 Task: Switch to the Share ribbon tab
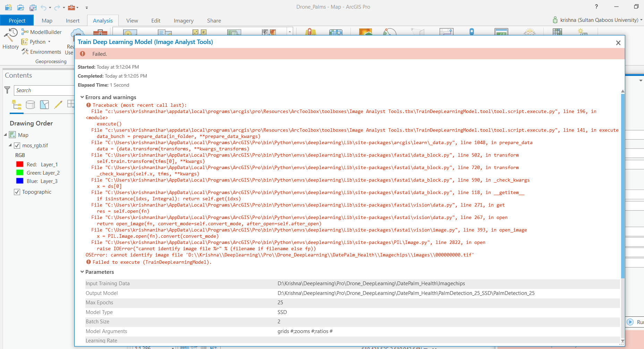pos(214,20)
